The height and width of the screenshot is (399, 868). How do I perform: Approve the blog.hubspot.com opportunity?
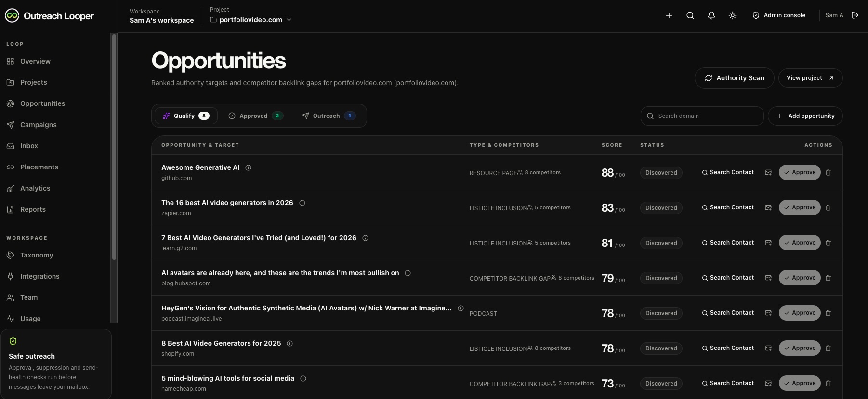click(800, 278)
